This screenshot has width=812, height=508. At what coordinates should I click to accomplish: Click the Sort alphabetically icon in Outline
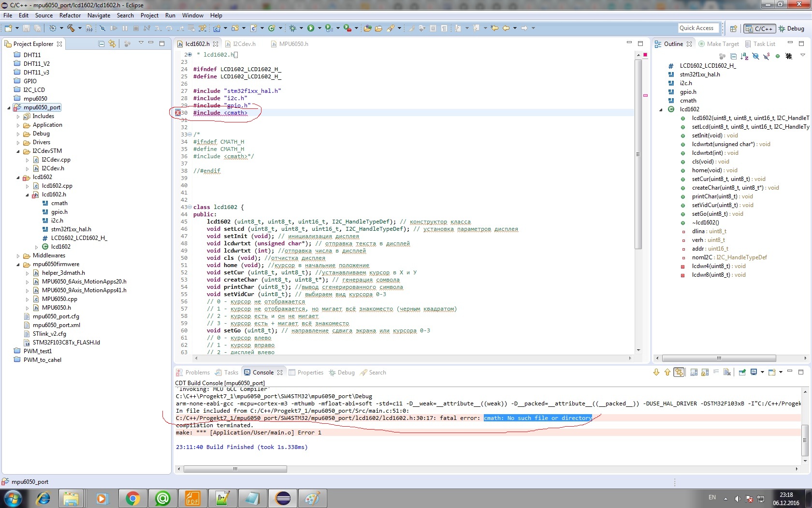pyautogui.click(x=744, y=56)
